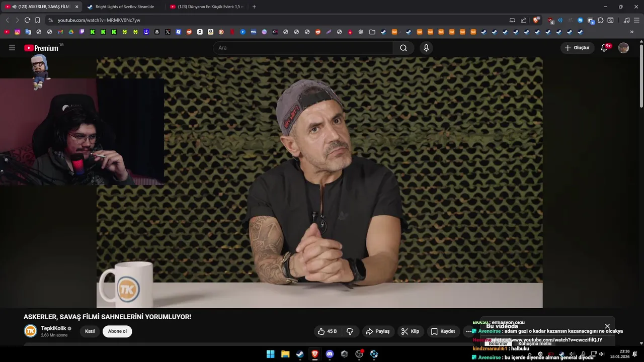Start a search with the magnifier button
Screen dimensions: 644x362
(x=404, y=48)
